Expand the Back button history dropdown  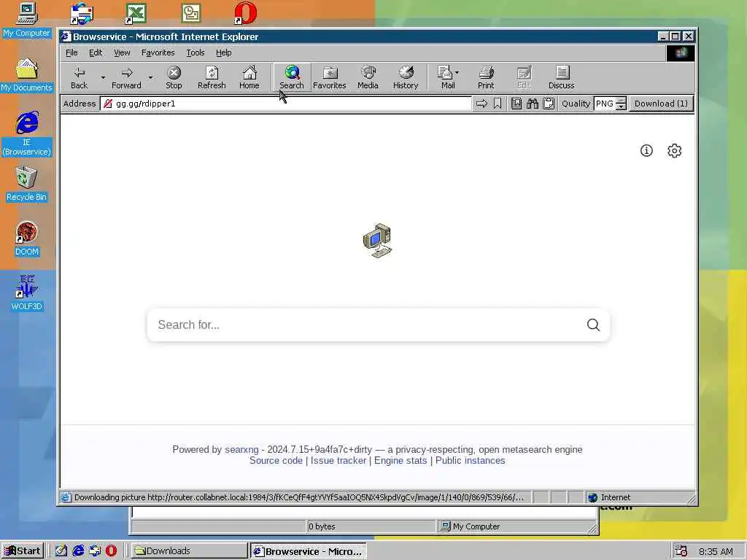pyautogui.click(x=103, y=77)
